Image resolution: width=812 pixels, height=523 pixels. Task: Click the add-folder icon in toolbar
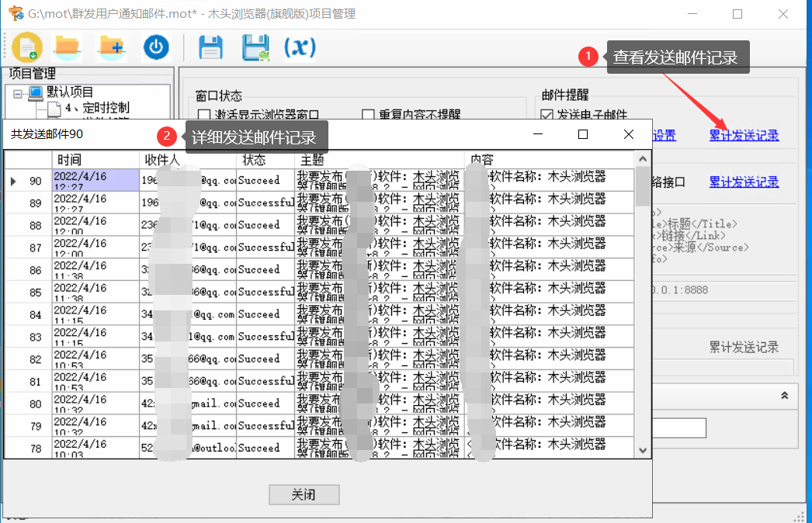(x=110, y=47)
